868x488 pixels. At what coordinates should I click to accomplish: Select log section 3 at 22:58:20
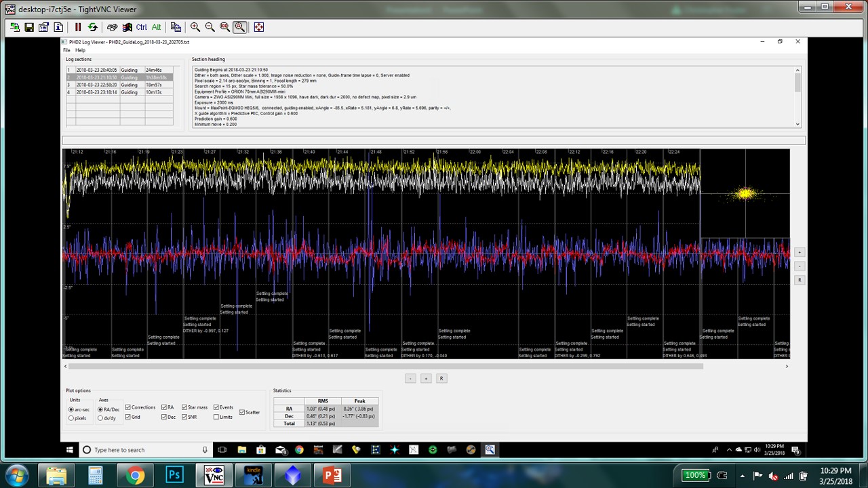pyautogui.click(x=119, y=85)
